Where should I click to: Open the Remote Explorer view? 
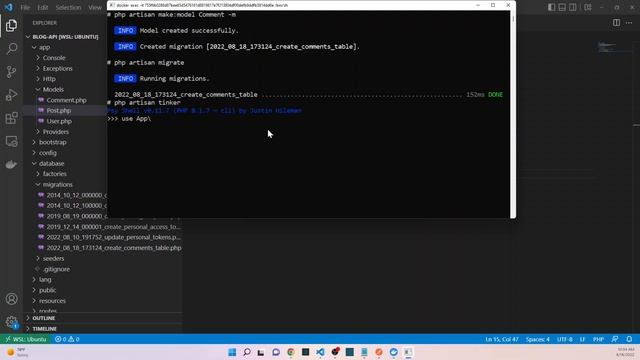(11, 141)
